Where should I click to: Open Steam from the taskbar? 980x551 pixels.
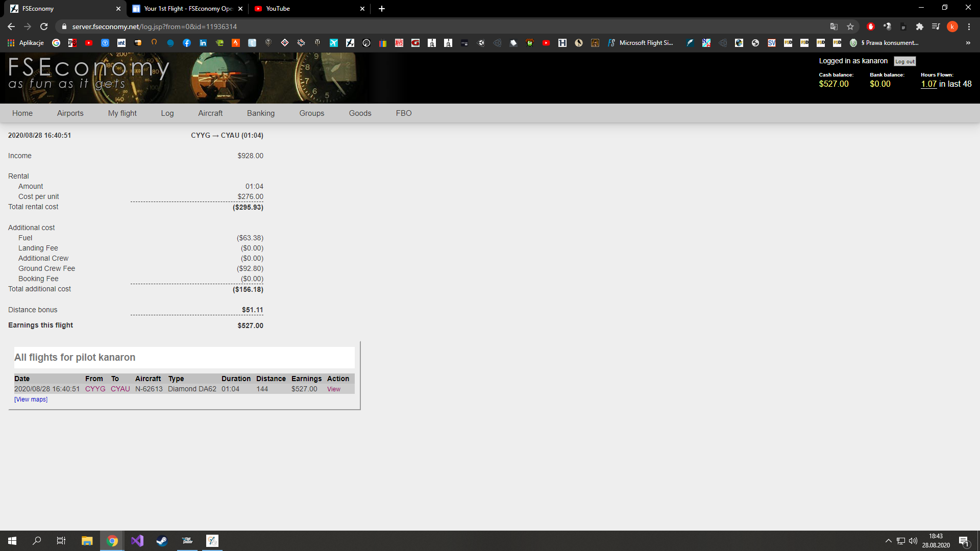[x=162, y=541]
